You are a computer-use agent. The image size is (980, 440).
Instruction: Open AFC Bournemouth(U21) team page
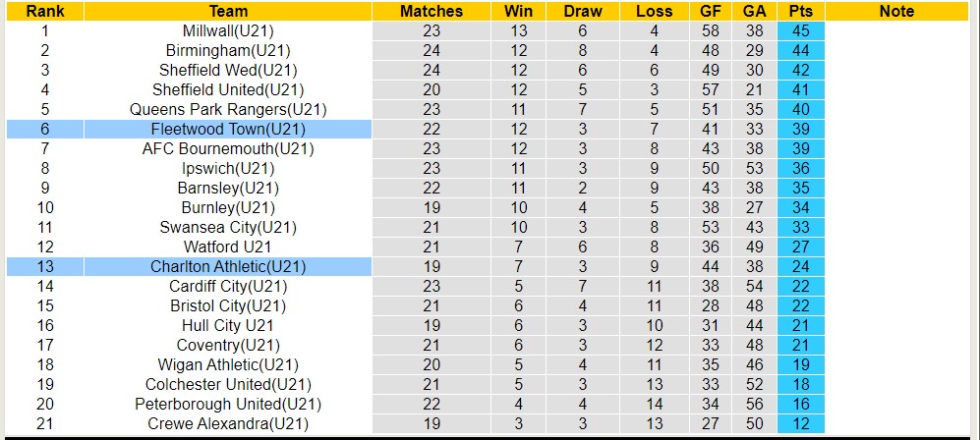tap(228, 149)
